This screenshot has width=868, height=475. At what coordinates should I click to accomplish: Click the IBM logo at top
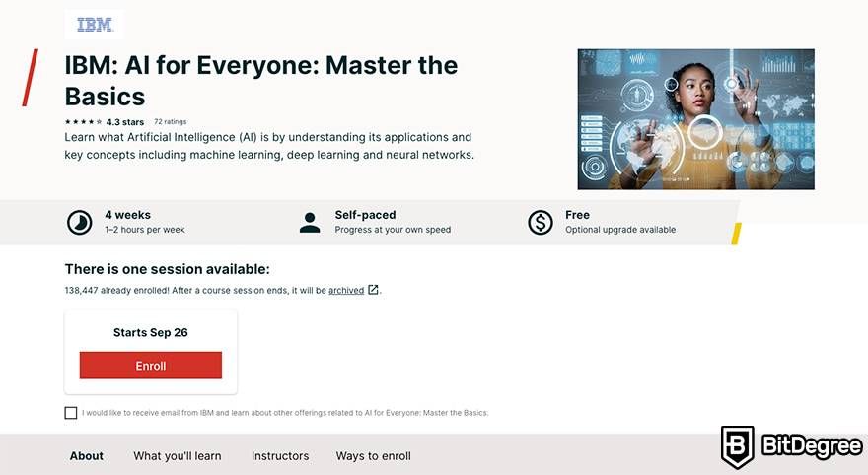95,25
